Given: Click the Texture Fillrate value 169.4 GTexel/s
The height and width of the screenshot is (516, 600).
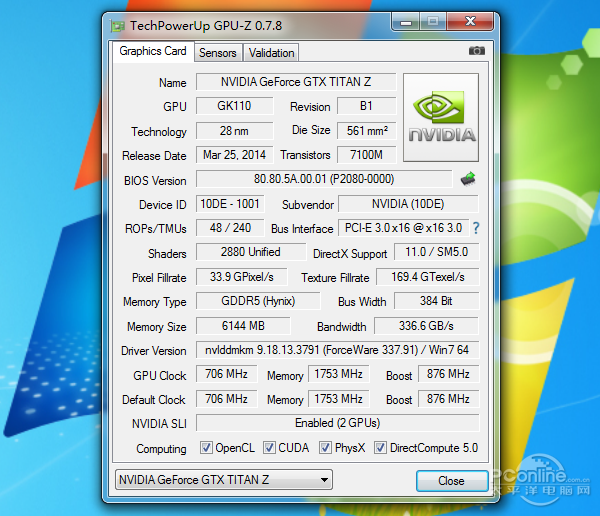Looking at the screenshot, I should [x=427, y=277].
